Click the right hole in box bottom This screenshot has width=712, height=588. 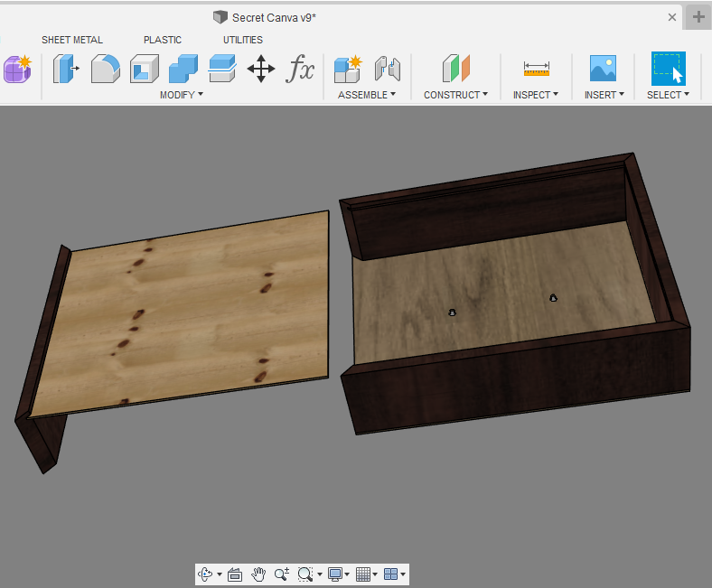coord(553,298)
